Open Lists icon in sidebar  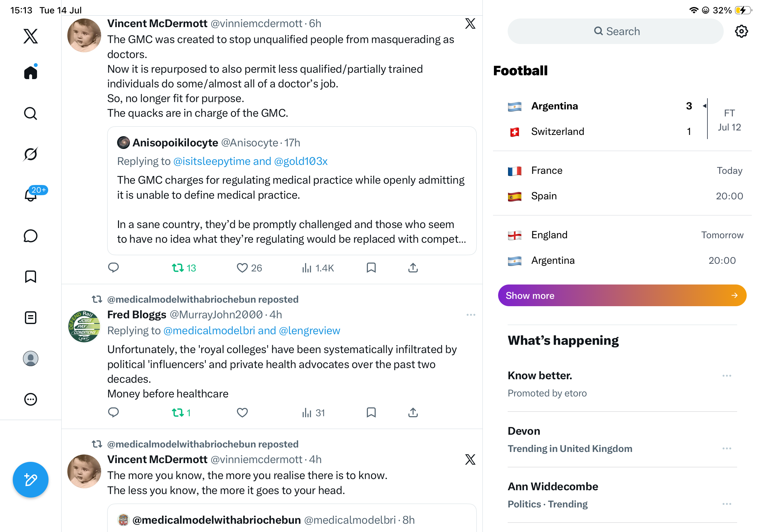click(31, 317)
